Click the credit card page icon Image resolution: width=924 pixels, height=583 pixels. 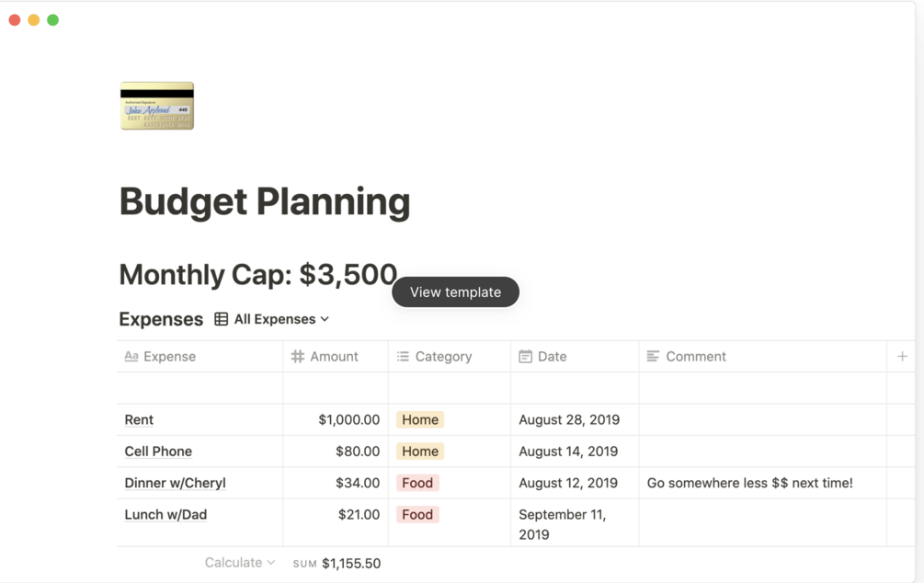tap(157, 106)
